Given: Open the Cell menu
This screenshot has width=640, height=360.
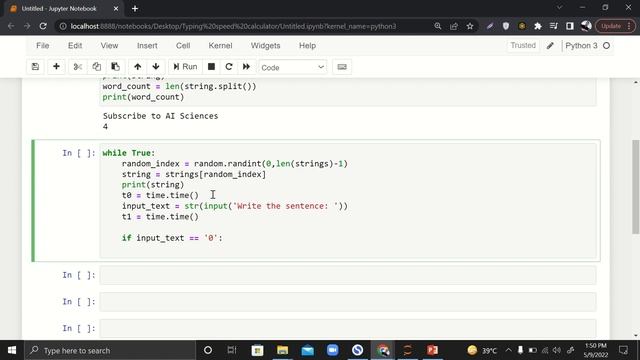Looking at the screenshot, I should coord(183,46).
